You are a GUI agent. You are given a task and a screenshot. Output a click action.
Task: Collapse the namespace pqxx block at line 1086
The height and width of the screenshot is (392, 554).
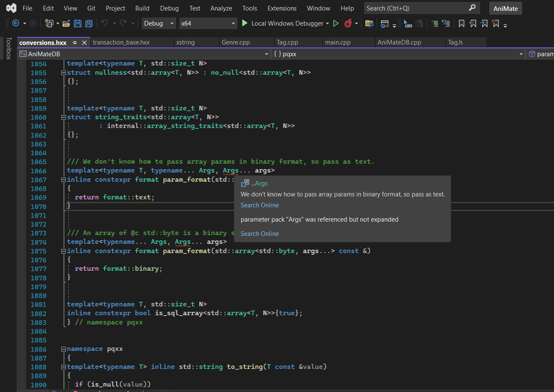click(63, 349)
